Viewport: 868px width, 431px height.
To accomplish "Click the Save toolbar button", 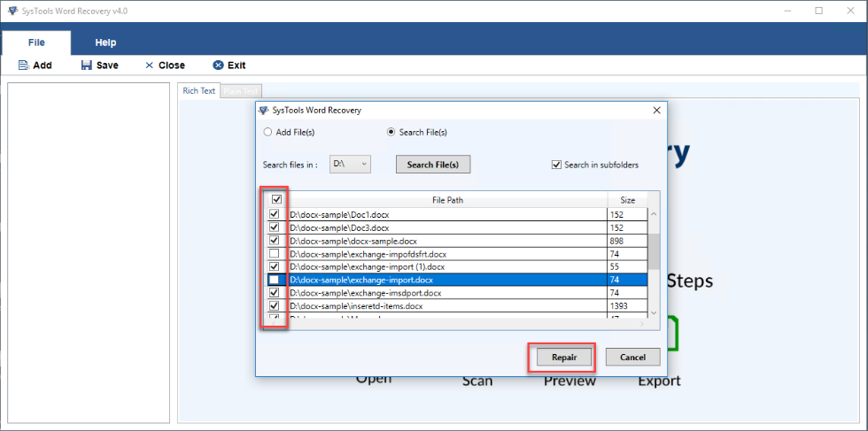I will 99,65.
